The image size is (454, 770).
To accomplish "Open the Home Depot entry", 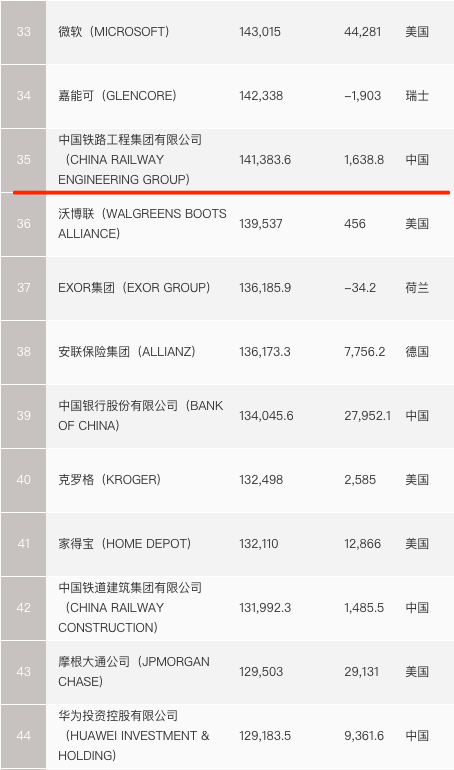I will (125, 544).
